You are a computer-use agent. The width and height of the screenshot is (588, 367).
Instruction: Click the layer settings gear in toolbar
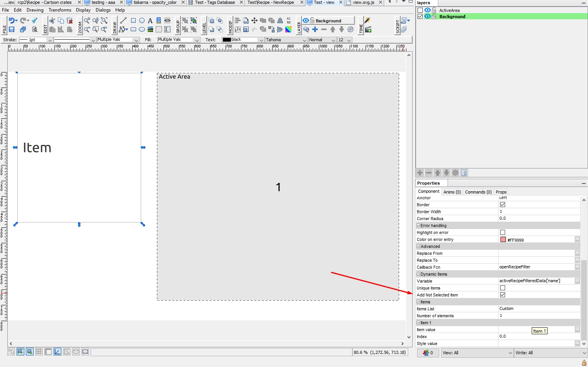[x=350, y=29]
